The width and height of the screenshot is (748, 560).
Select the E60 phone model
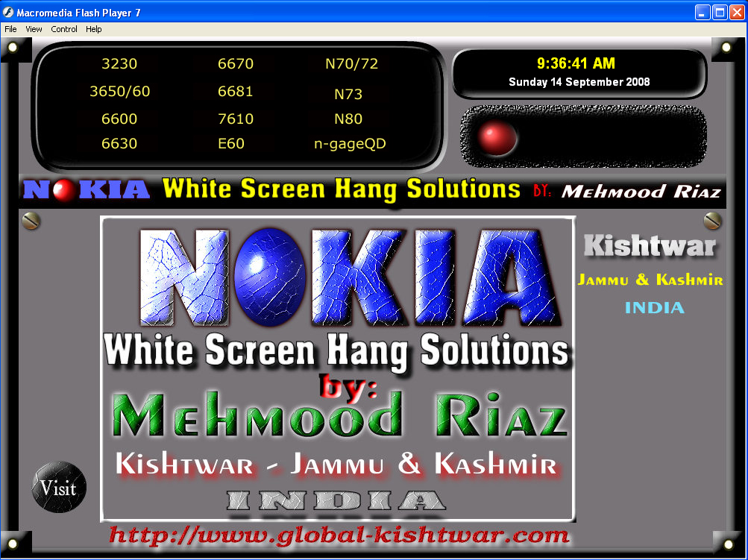[x=231, y=144]
